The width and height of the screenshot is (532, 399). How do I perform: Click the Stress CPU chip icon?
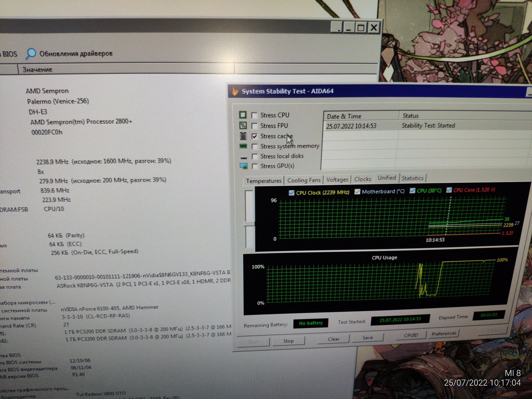tap(243, 115)
